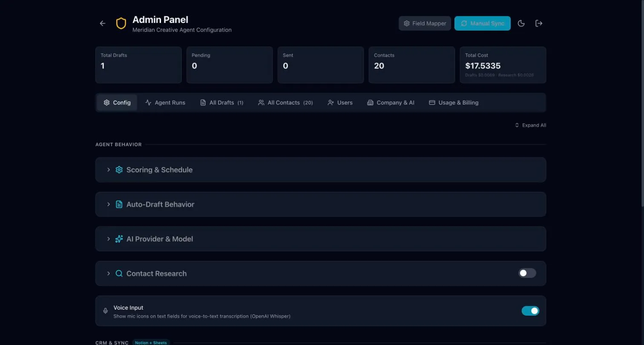Image resolution: width=644 pixels, height=345 pixels.
Task: Click the back arrow icon
Action: [x=103, y=23]
